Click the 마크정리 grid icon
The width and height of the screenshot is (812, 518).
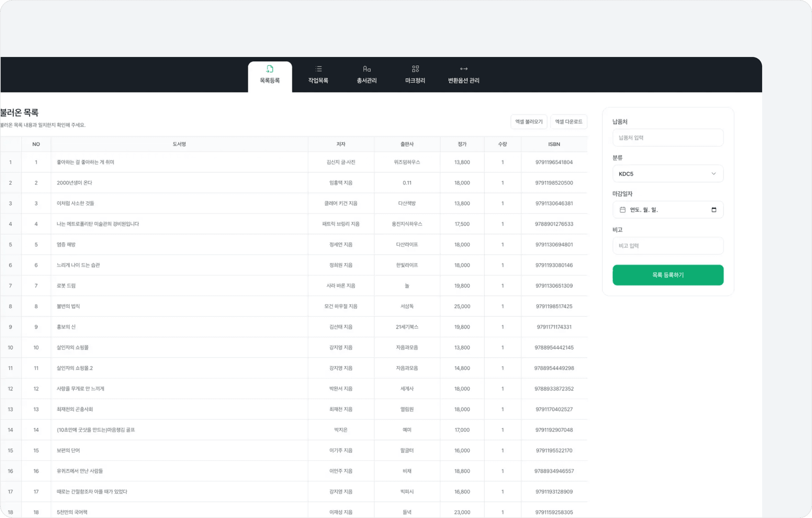415,69
